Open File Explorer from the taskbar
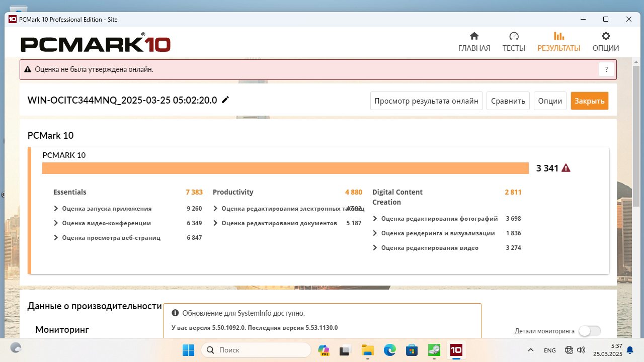This screenshot has width=644, height=362. point(367,350)
